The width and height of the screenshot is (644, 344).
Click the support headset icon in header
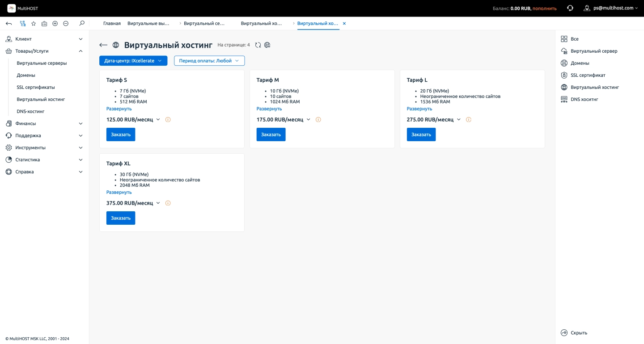570,8
